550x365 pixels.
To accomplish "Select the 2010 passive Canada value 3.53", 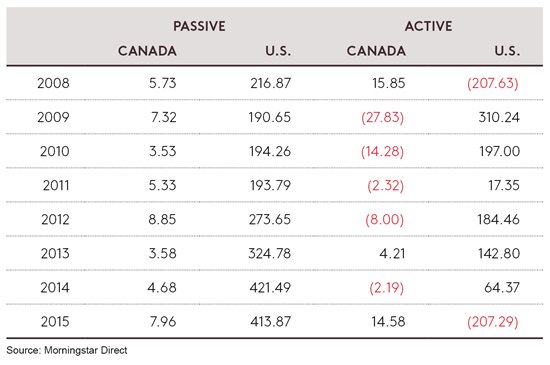I will click(162, 151).
